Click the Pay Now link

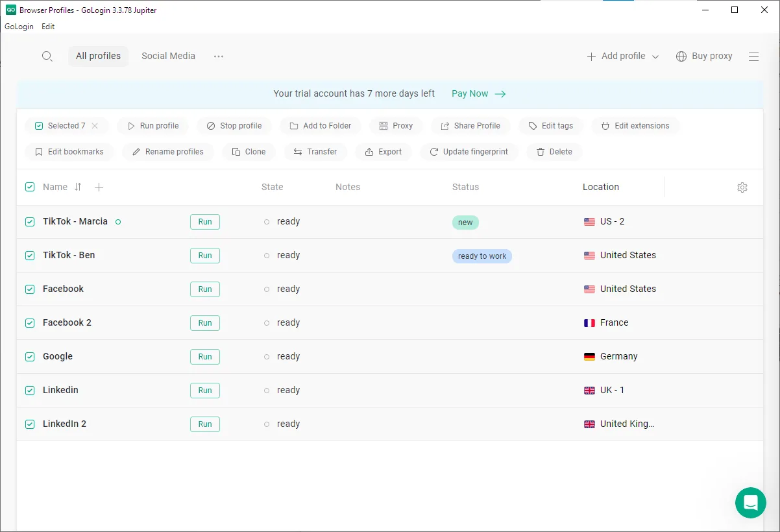coord(478,93)
